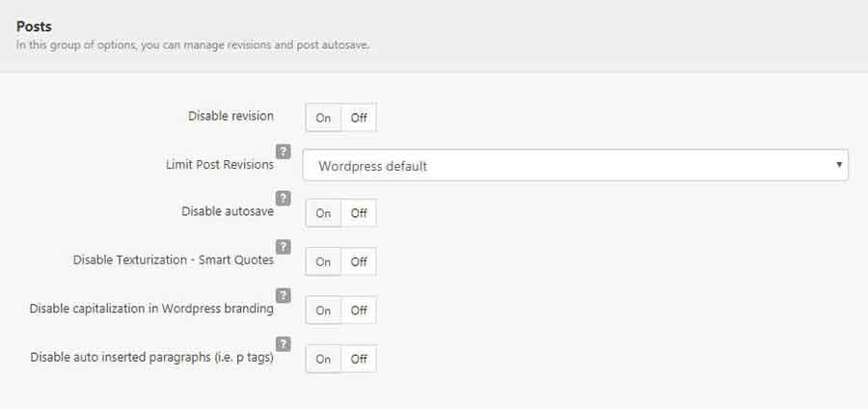
Task: Set Disable autosave to On
Action: coord(323,213)
